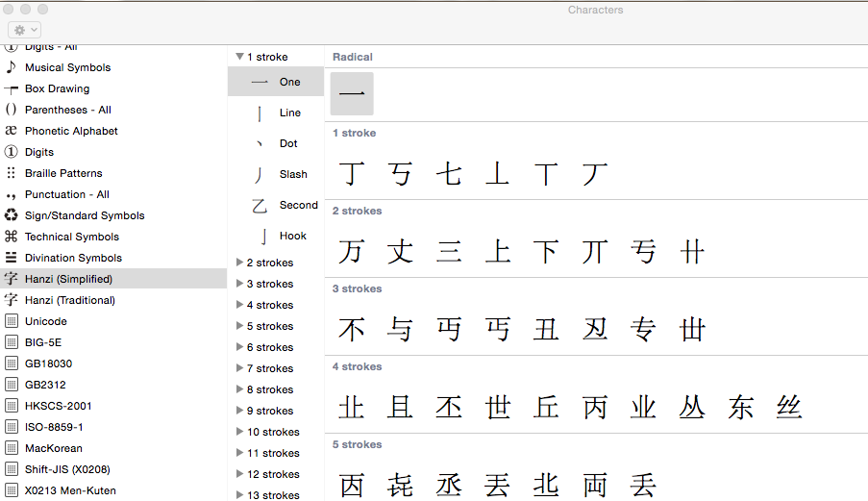This screenshot has height=501, width=868.
Task: Click the Box Drawing category icon
Action: coord(12,88)
